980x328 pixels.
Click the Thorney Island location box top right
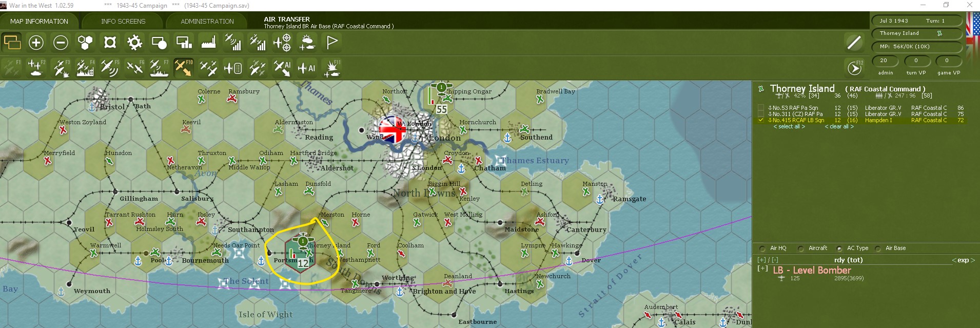tap(916, 33)
